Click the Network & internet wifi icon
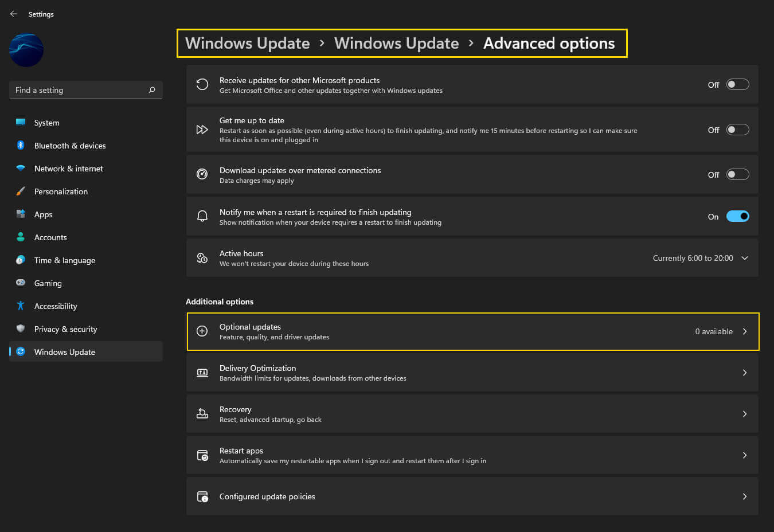The width and height of the screenshot is (774, 532). [x=21, y=168]
